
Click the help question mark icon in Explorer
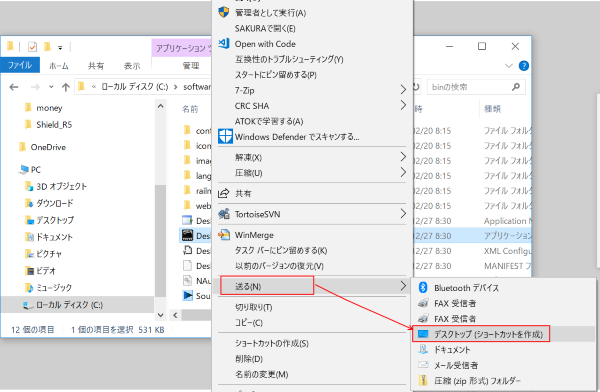click(x=523, y=66)
